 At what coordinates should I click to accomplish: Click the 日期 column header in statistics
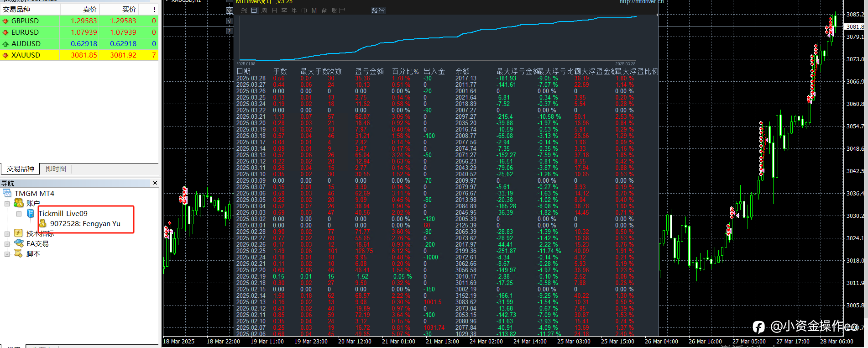(x=244, y=72)
